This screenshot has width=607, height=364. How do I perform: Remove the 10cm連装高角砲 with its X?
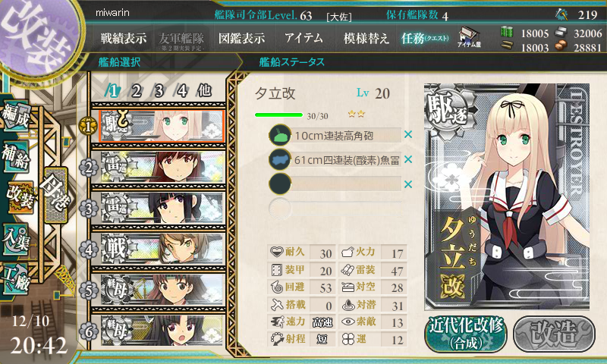(407, 135)
